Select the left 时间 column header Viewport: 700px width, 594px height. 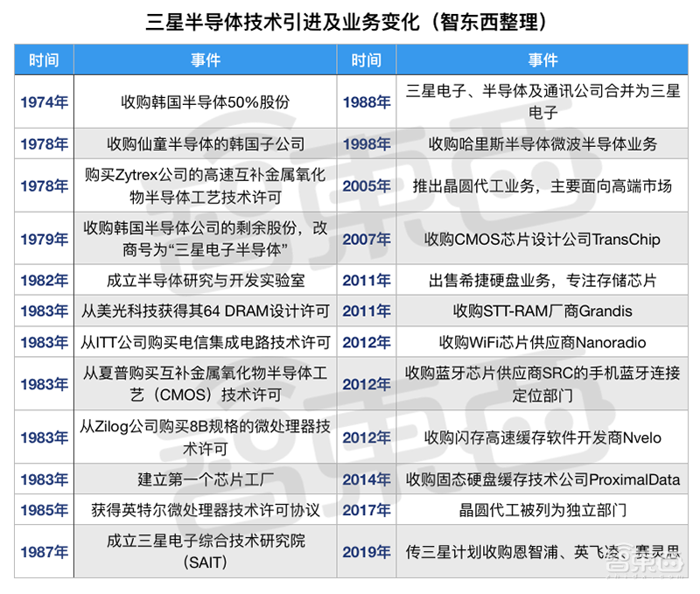42,59
